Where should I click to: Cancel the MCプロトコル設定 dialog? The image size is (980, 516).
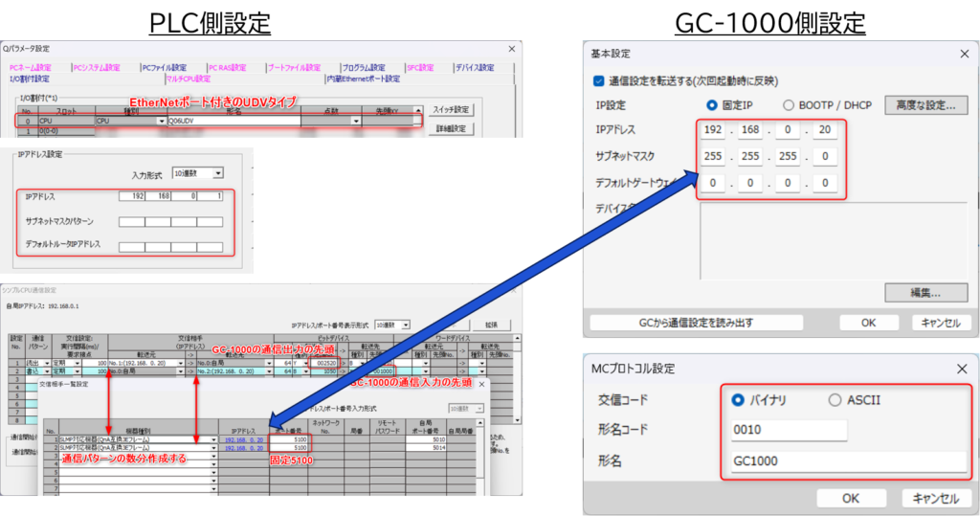(x=936, y=499)
